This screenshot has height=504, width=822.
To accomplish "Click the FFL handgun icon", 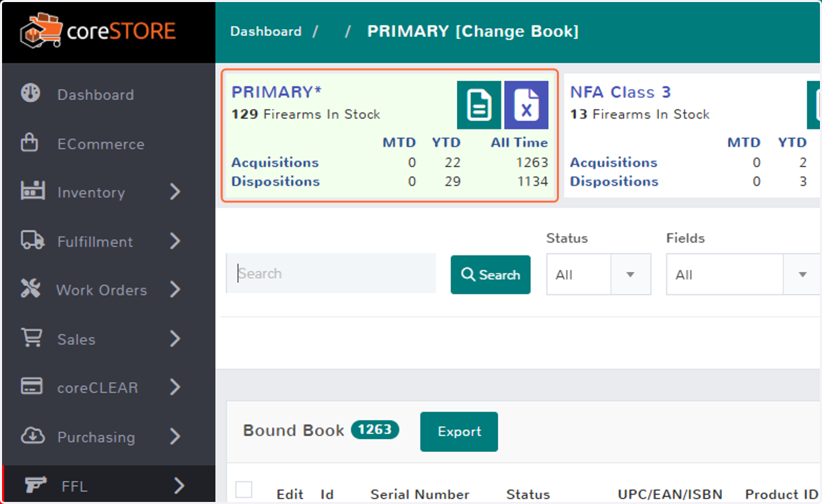I will click(x=35, y=485).
